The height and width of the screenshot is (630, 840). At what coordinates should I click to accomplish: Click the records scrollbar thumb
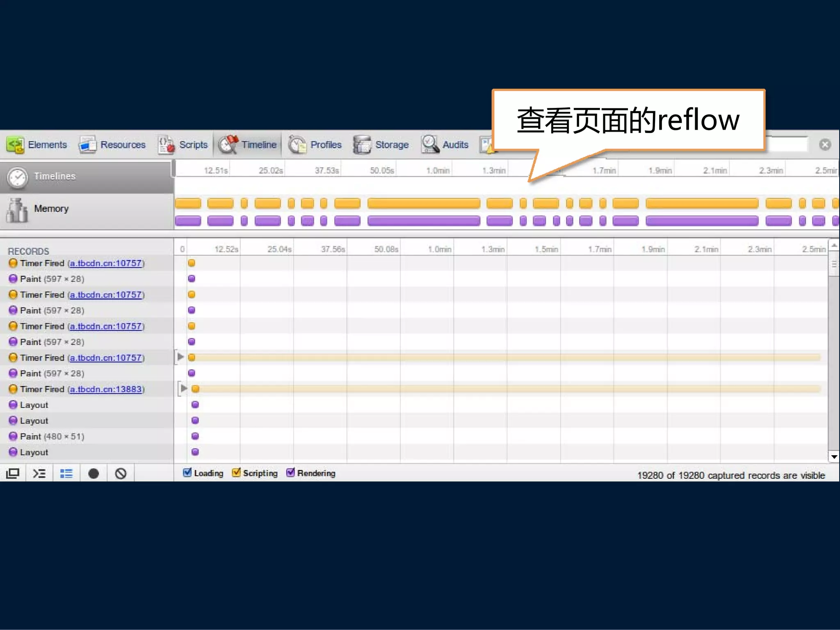click(x=834, y=264)
